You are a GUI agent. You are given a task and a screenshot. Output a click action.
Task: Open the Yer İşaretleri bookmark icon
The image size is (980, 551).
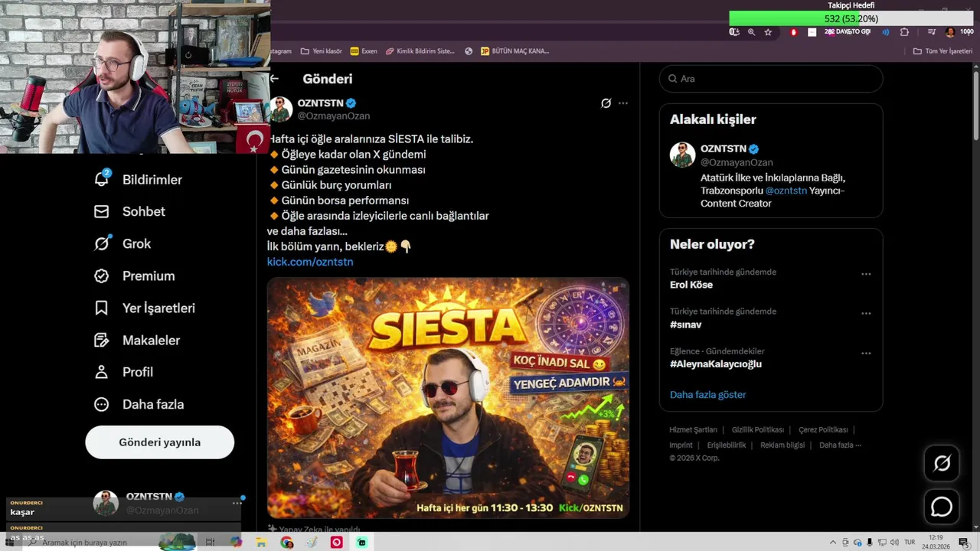pos(101,308)
